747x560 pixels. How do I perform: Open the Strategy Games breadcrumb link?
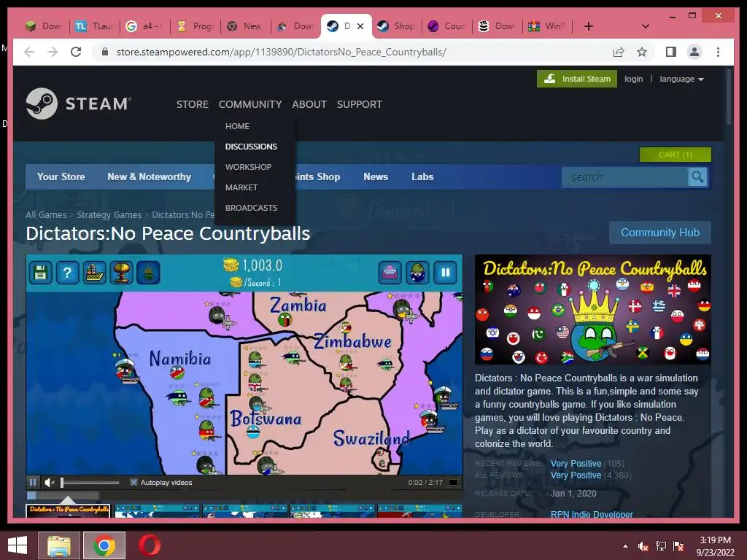109,215
